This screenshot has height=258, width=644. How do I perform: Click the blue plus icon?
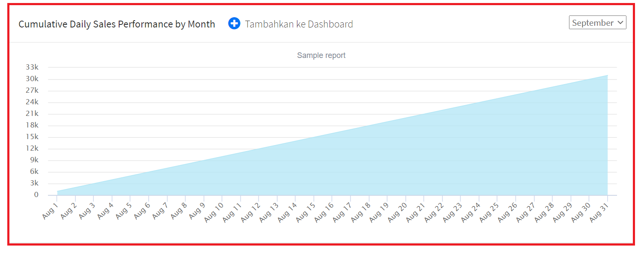pos(234,24)
